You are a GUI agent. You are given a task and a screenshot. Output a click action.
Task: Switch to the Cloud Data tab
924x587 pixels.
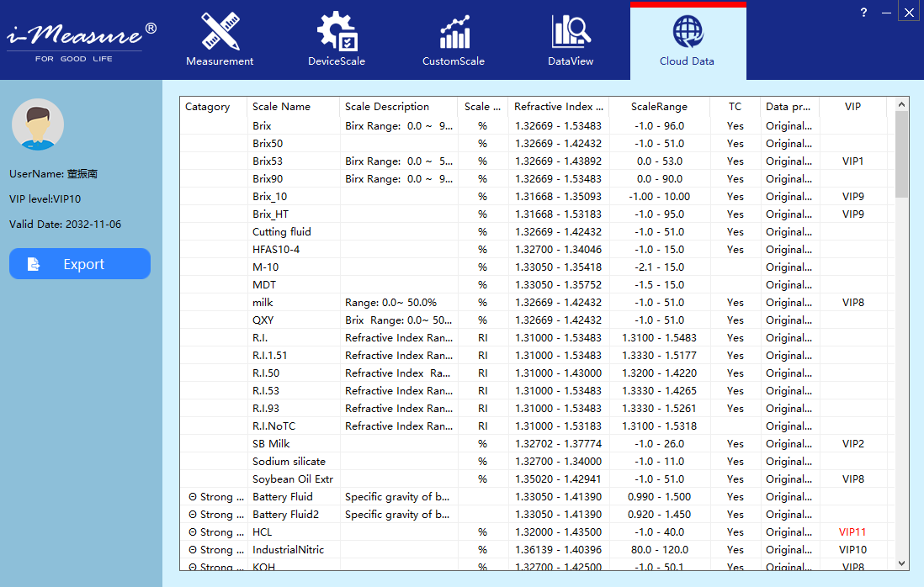click(x=687, y=40)
